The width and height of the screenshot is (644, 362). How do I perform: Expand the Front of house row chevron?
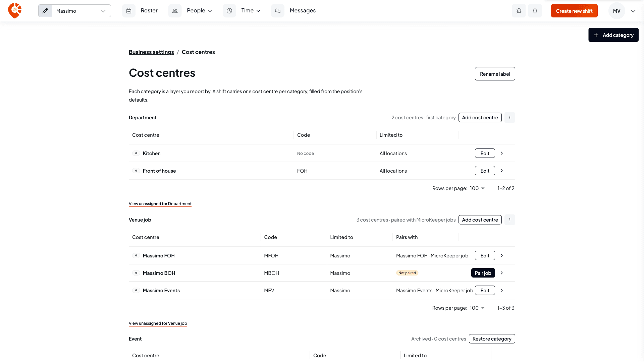pos(502,171)
